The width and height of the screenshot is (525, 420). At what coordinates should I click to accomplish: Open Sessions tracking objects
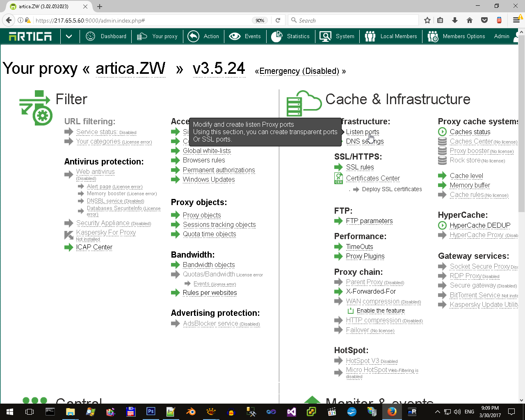point(219,225)
